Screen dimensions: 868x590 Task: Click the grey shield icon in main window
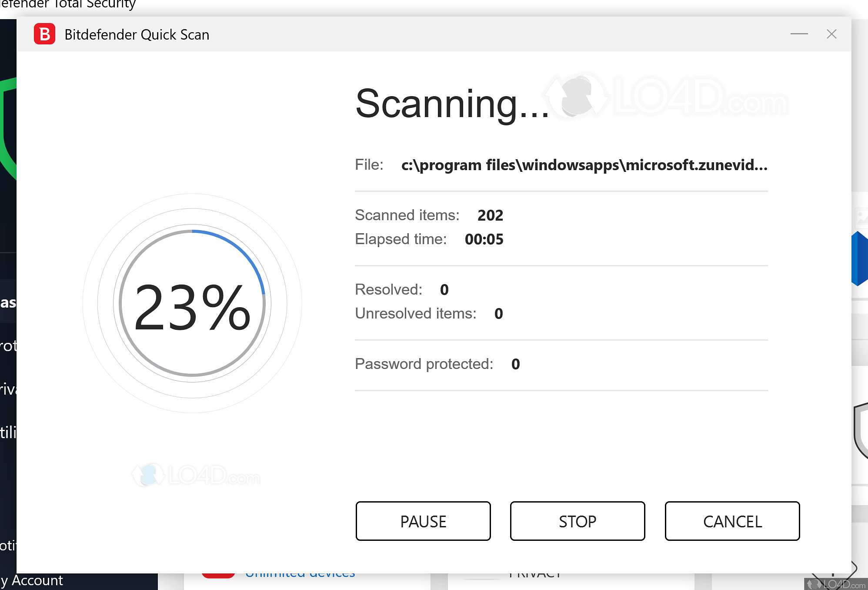861,431
